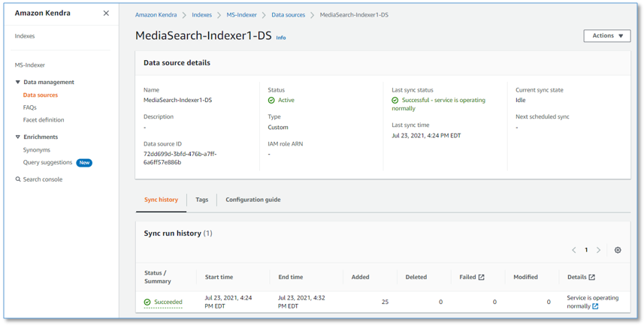
Task: Close the Amazon Kendra side panel
Action: pyautogui.click(x=106, y=13)
